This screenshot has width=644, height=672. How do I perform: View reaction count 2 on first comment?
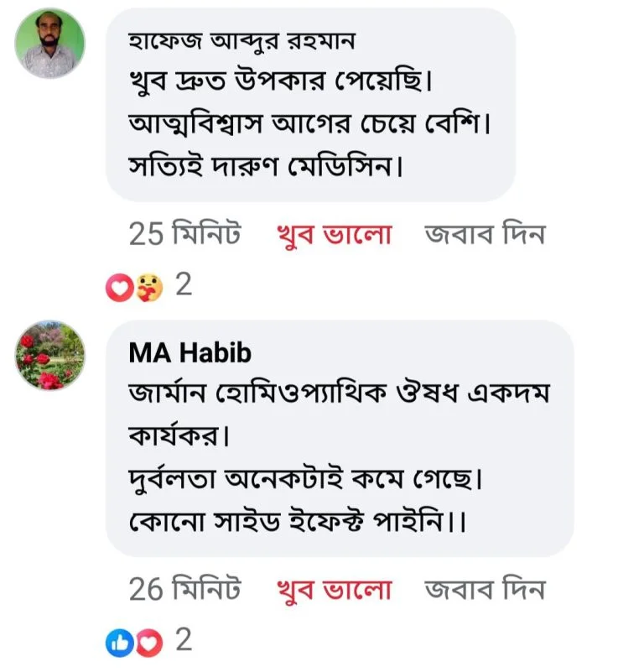click(x=183, y=287)
